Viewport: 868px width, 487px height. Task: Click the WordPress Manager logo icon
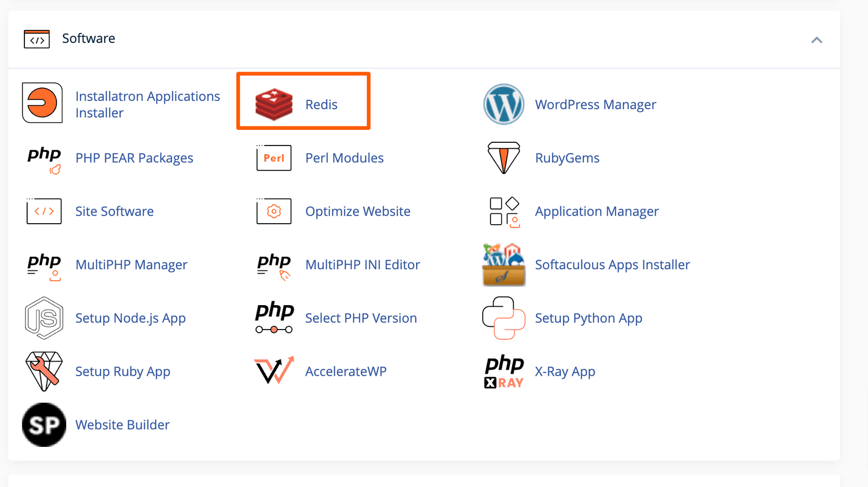point(503,104)
